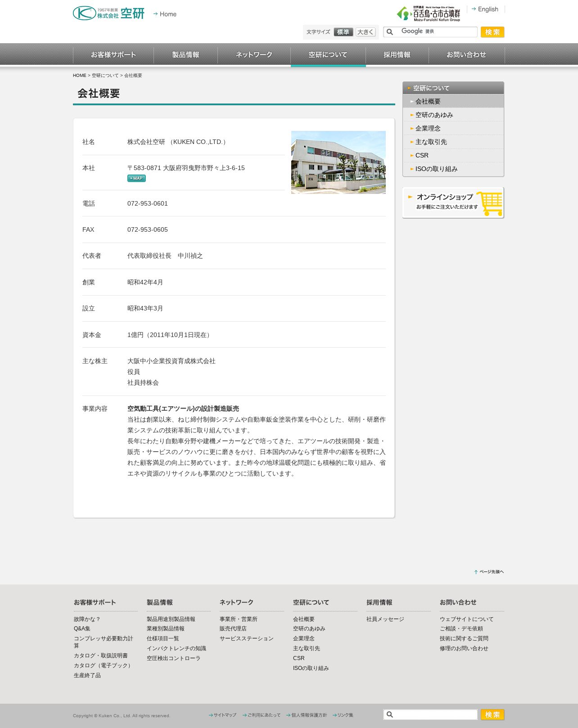Click 空研について in the breadcrumb
This screenshot has height=728, width=578.
pyautogui.click(x=105, y=76)
